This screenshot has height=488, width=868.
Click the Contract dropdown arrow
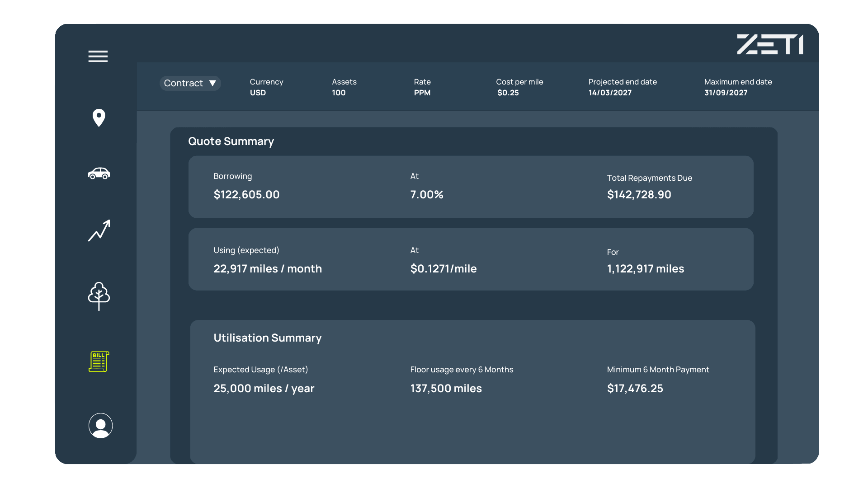tap(212, 83)
